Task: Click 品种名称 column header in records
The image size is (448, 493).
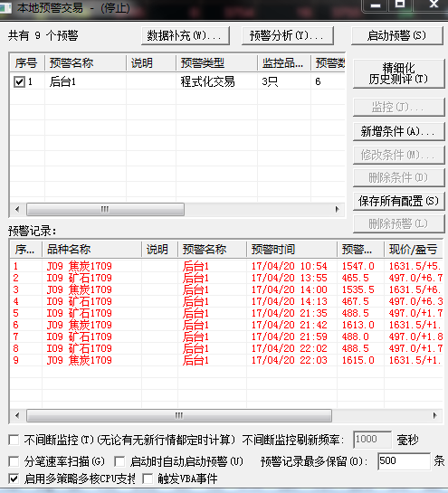Action: [x=91, y=250]
